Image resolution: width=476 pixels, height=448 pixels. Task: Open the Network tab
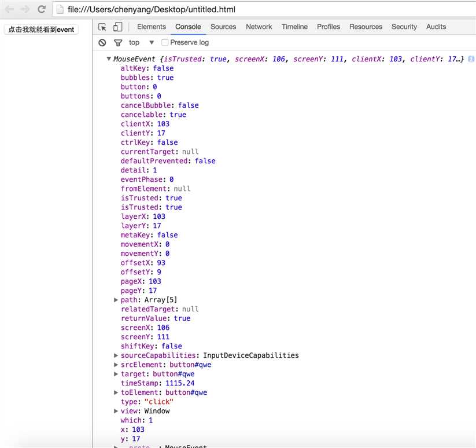click(259, 27)
